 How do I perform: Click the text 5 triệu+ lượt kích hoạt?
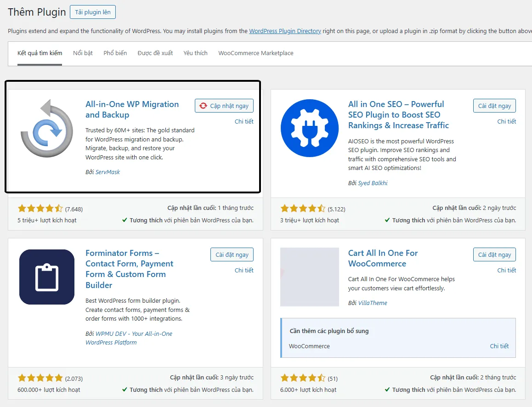47,220
